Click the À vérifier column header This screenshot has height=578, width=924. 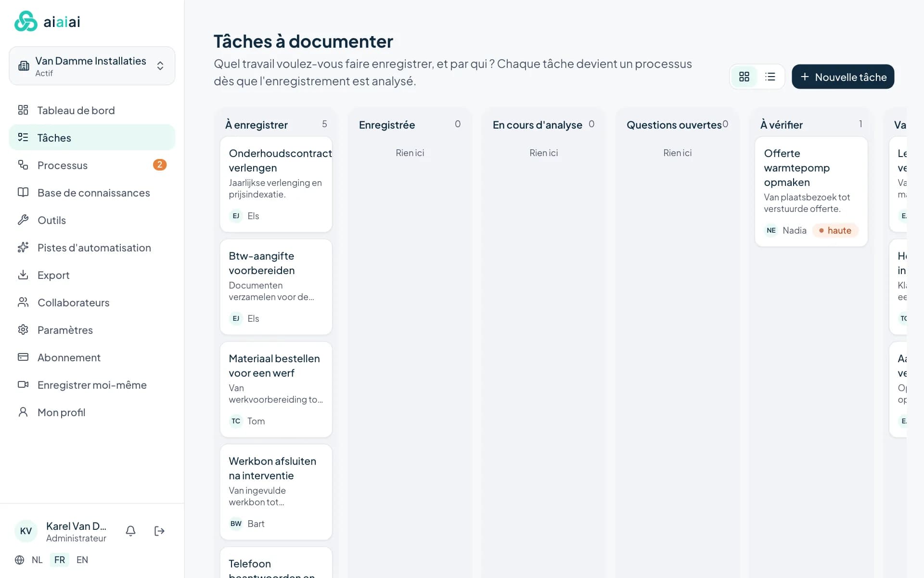click(781, 125)
